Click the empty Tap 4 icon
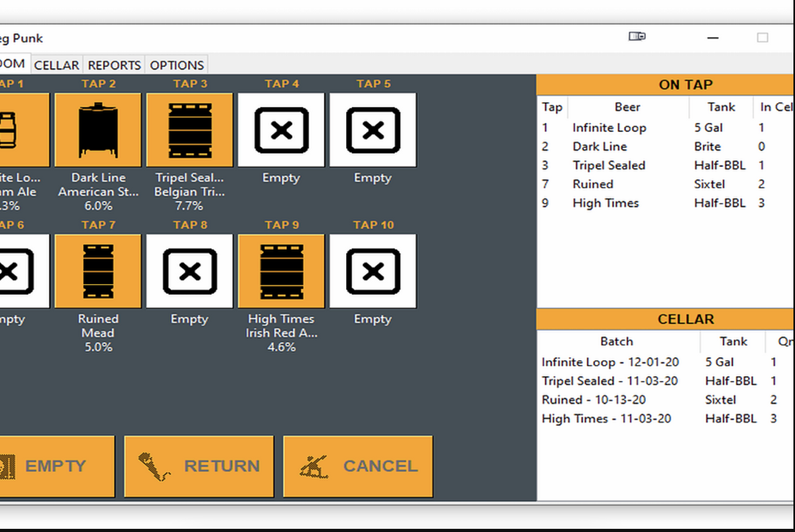This screenshot has height=532, width=795. 282,129
